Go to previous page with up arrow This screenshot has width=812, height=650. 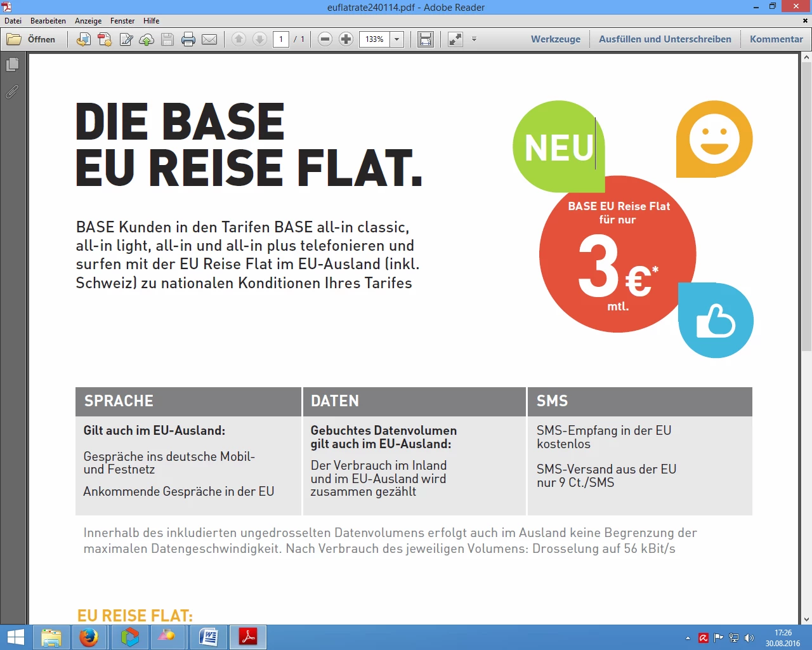coord(239,39)
